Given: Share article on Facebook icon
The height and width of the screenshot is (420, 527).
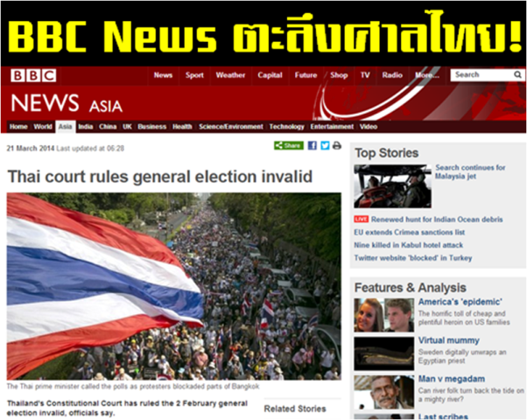Looking at the screenshot, I should 313,145.
